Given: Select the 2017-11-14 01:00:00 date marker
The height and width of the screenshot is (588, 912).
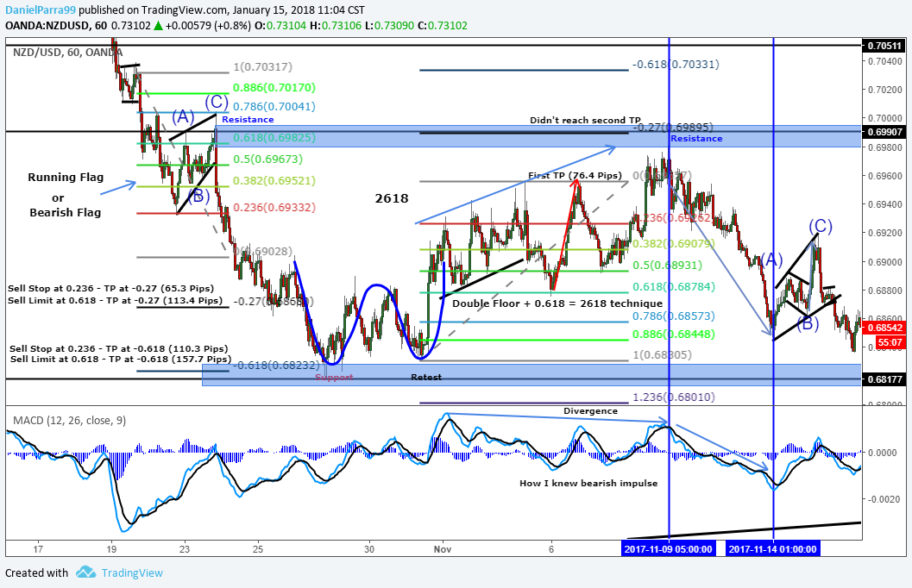Looking at the screenshot, I should (x=773, y=549).
